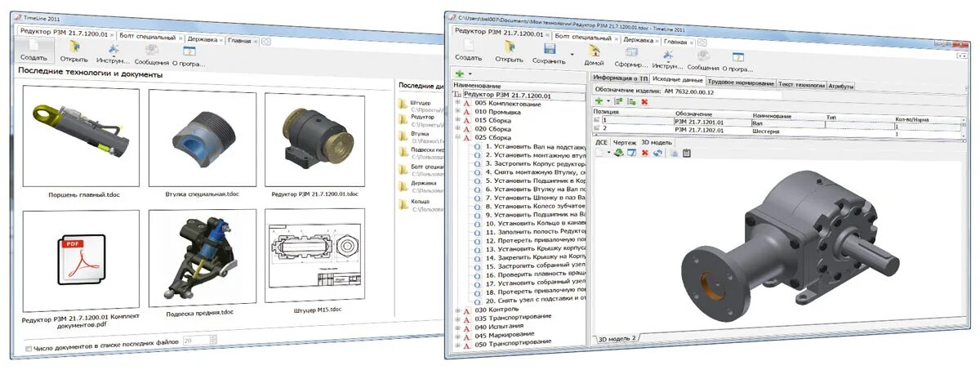This screenshot has height=379, width=980.
Task: Click the refresh arrows icon in 3D модель toolbar
Action: click(657, 153)
